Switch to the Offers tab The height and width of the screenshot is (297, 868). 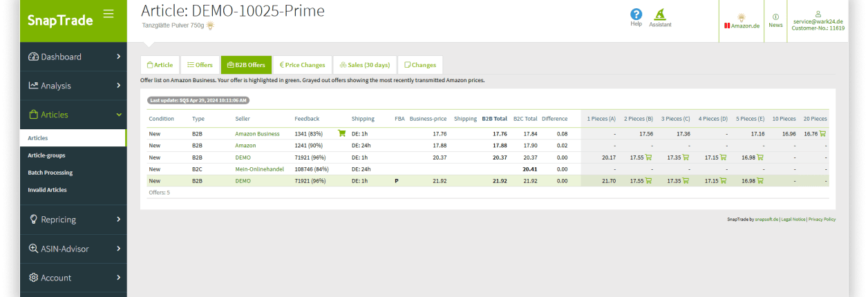coord(200,65)
